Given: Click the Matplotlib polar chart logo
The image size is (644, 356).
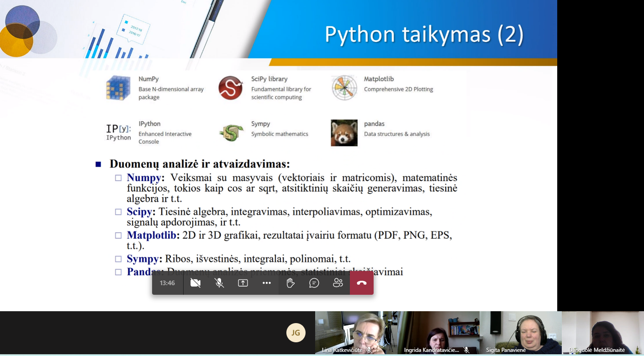Looking at the screenshot, I should tap(344, 88).
